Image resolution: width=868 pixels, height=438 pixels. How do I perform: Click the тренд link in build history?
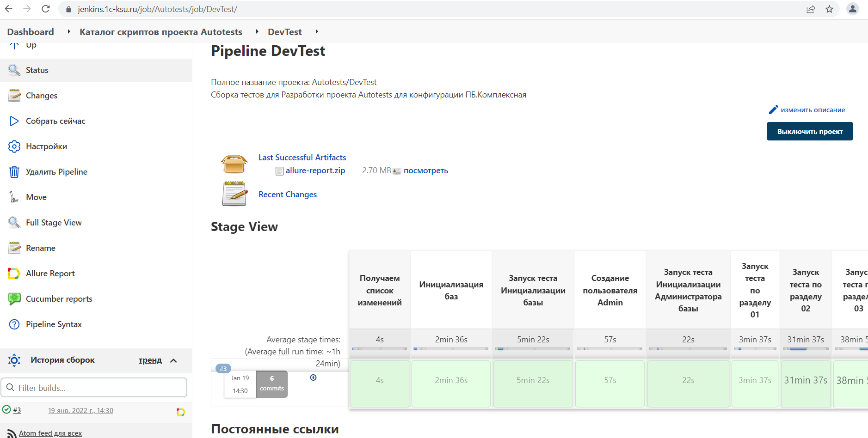pos(150,360)
